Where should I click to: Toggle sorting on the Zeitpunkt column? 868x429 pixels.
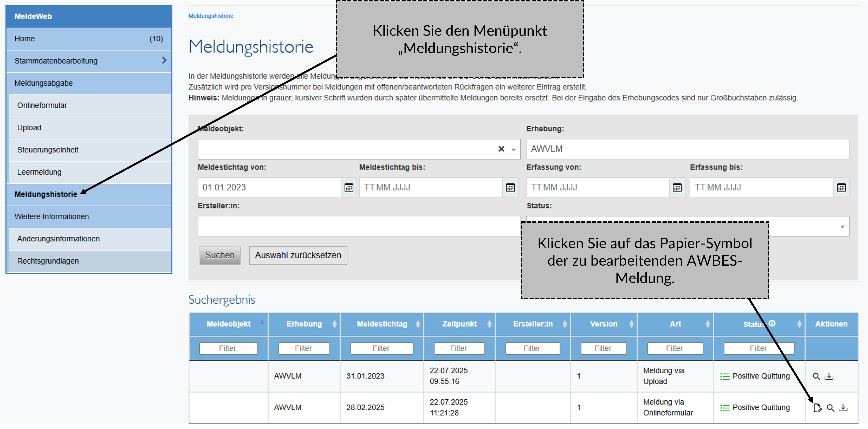489,324
